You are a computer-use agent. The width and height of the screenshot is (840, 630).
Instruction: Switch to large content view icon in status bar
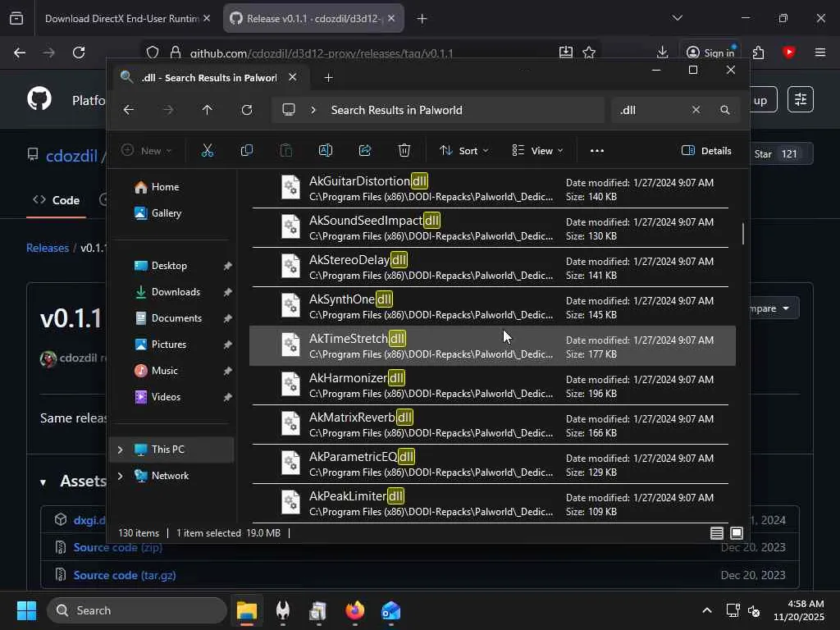point(737,533)
